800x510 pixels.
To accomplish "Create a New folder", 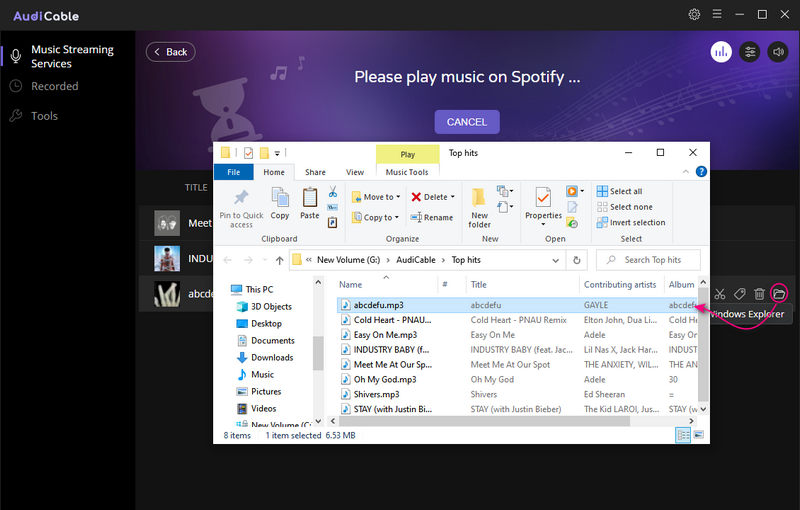I will 480,208.
